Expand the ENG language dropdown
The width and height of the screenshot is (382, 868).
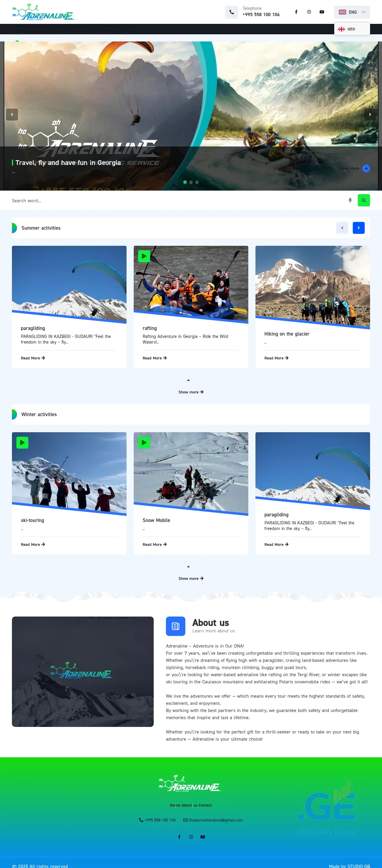pos(352,12)
